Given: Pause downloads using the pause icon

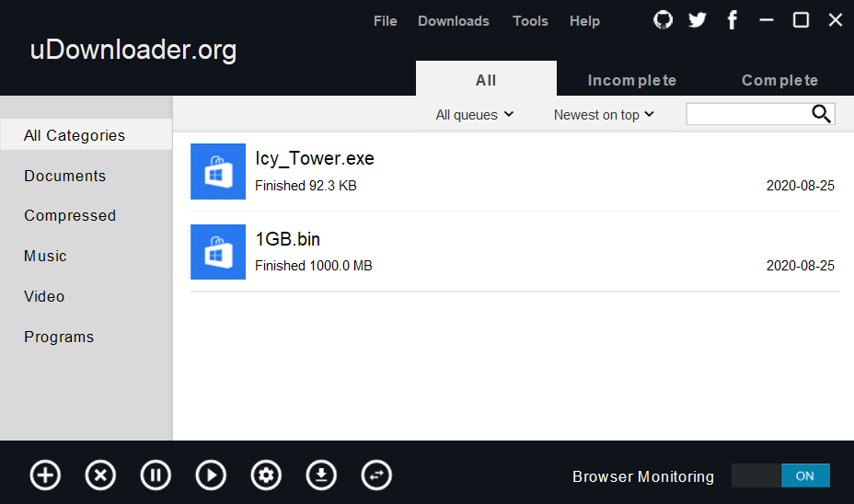Looking at the screenshot, I should coord(156,475).
